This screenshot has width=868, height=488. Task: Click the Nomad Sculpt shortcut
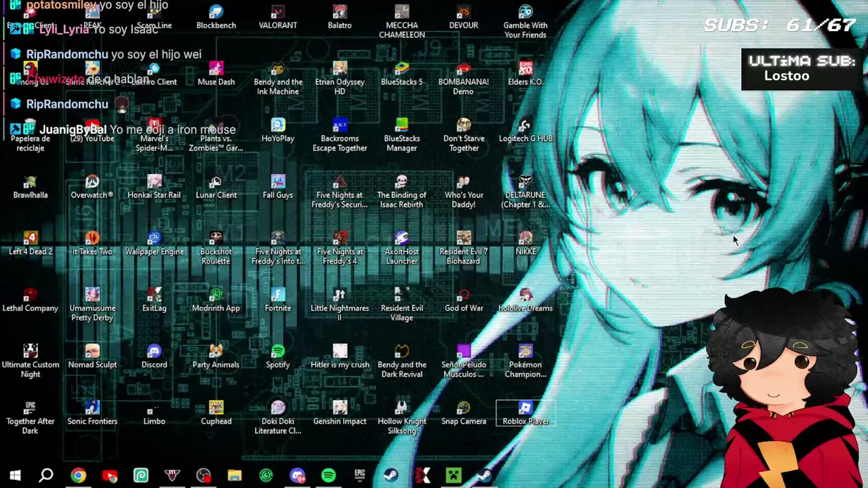click(x=92, y=357)
